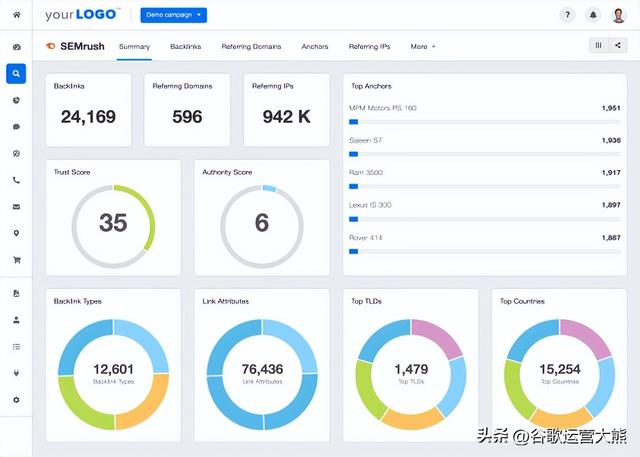Viewport: 640px width, 457px height.
Task: Open the shopping cart ecommerce icon
Action: (x=16, y=260)
